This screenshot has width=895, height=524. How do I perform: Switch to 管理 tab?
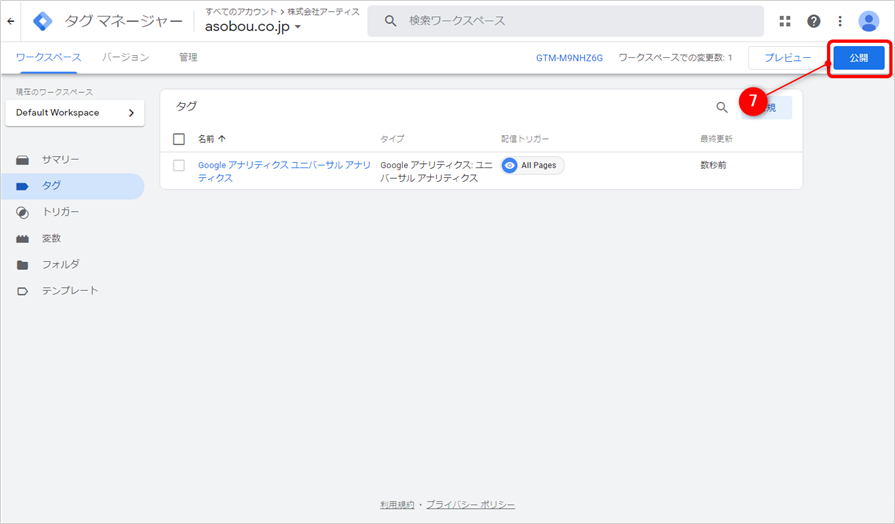(188, 57)
